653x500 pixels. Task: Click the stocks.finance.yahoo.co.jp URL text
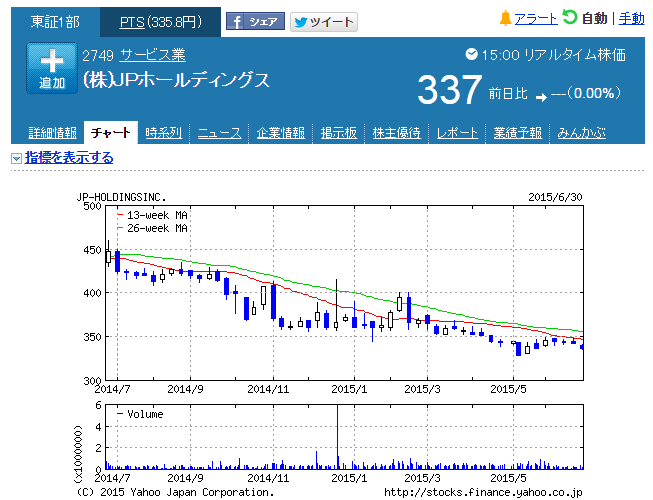tap(483, 493)
